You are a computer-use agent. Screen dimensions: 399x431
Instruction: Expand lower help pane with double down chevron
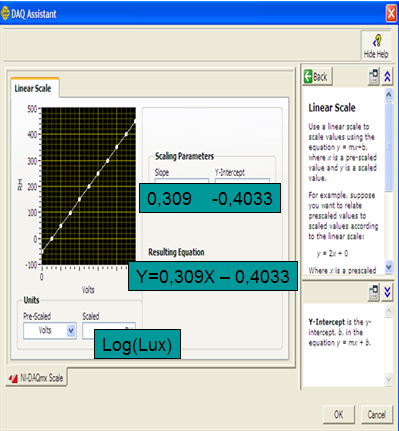click(x=387, y=292)
